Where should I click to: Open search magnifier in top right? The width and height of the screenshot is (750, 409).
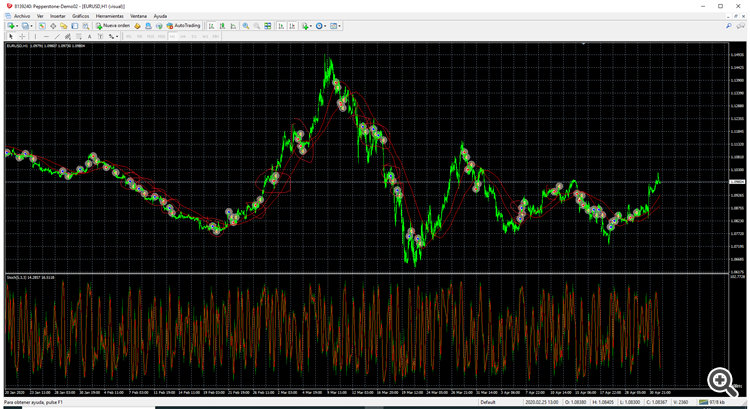728,26
